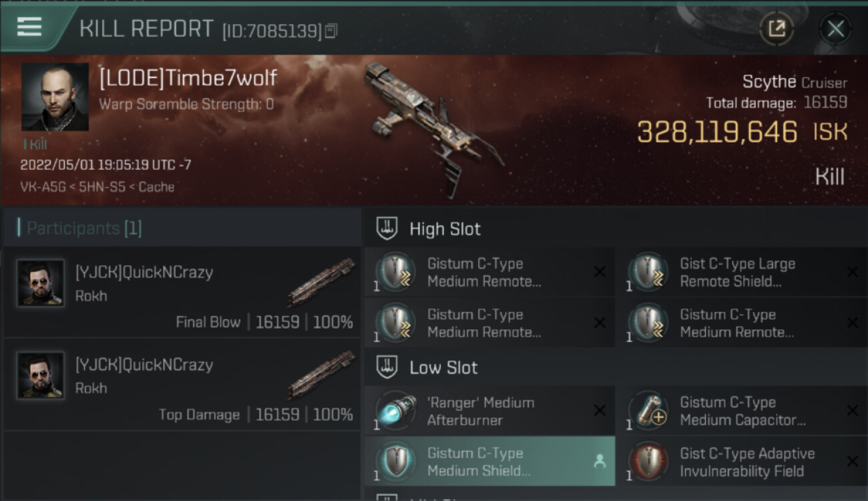
Task: Click the person icon on Medium Shield row
Action: click(x=600, y=461)
